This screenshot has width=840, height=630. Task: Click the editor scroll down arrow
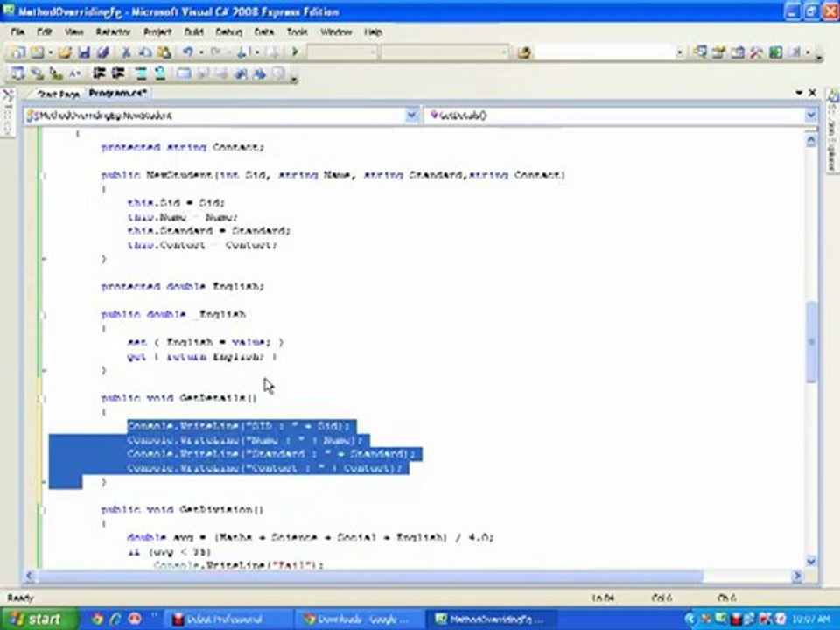click(x=811, y=562)
